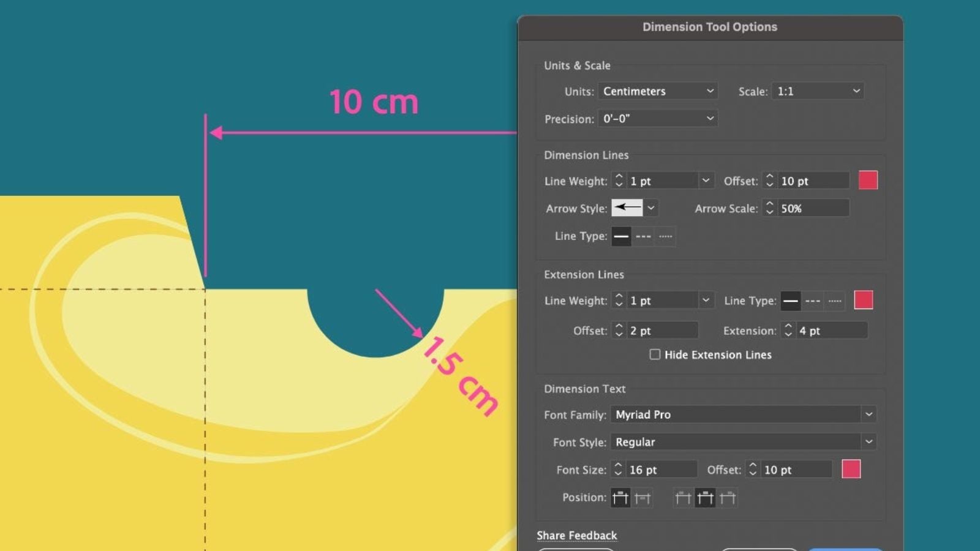Open the Font Family dropdown for Myriad Pro
Image resolution: width=980 pixels, height=551 pixels.
point(743,414)
